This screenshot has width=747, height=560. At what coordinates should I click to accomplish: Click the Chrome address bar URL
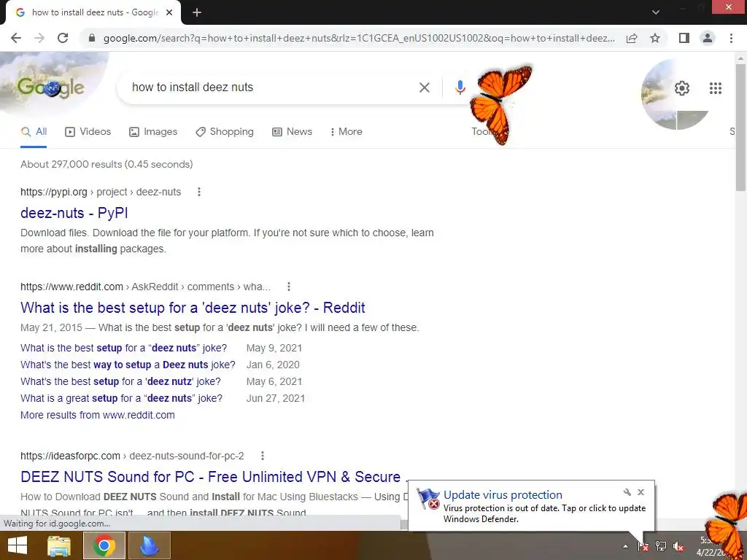click(359, 38)
